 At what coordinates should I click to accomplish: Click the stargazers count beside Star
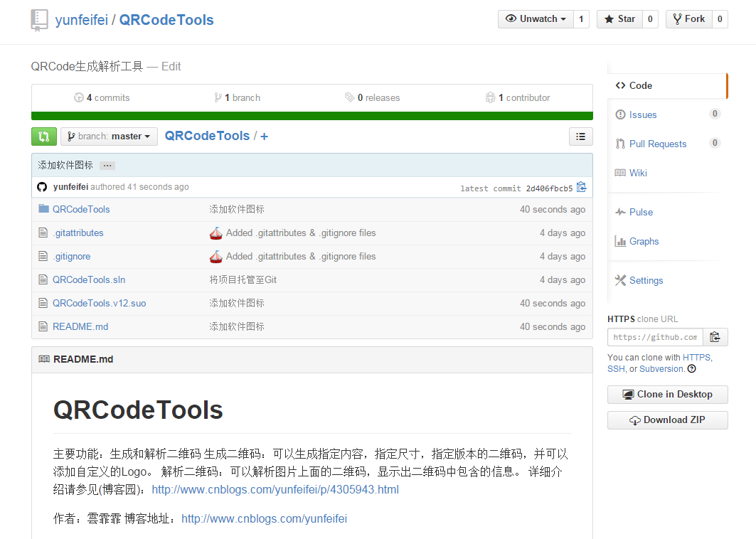(x=651, y=18)
